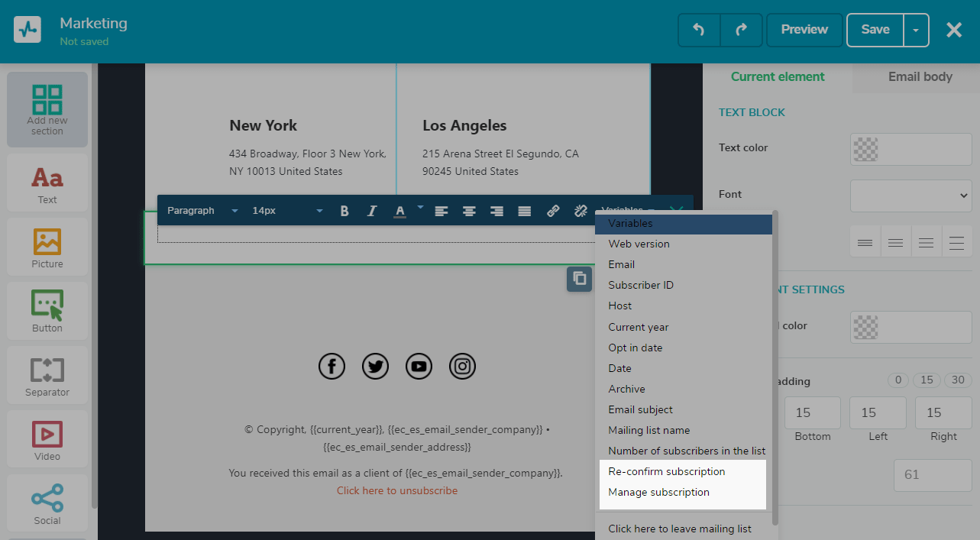Viewport: 980px width, 540px height.
Task: Click the undo arrow button
Action: pyautogui.click(x=698, y=30)
